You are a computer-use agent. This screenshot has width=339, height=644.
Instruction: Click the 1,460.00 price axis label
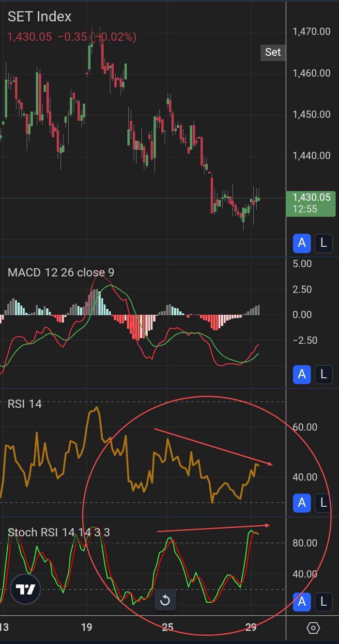pyautogui.click(x=311, y=73)
